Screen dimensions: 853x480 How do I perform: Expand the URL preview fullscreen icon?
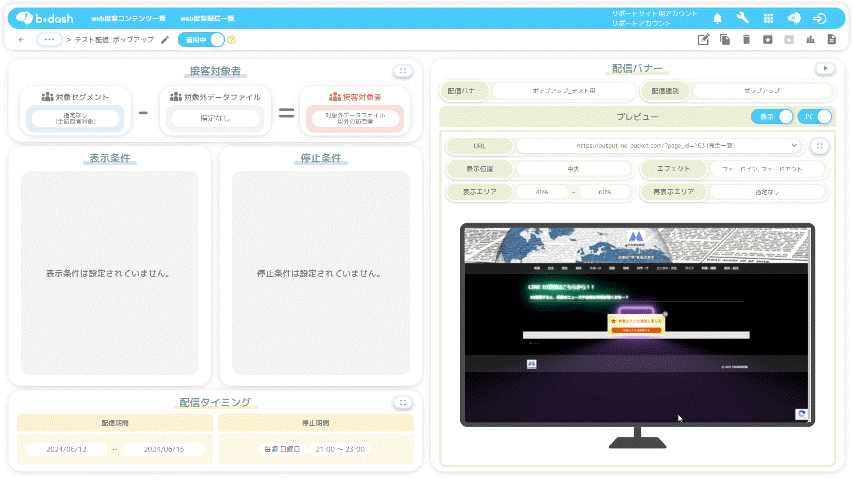819,146
